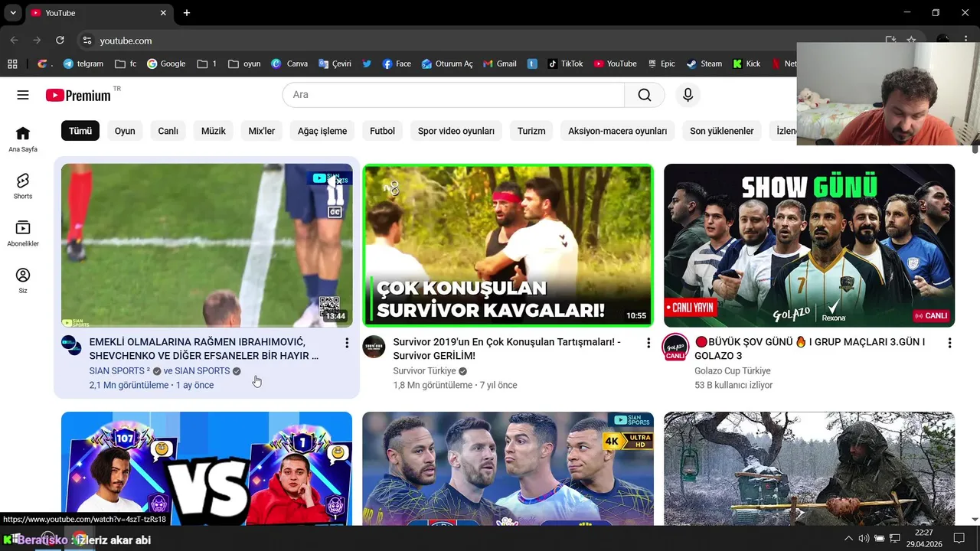Open the bookmarks apps grid icon
Viewport: 980px width, 551px height.
12,64
